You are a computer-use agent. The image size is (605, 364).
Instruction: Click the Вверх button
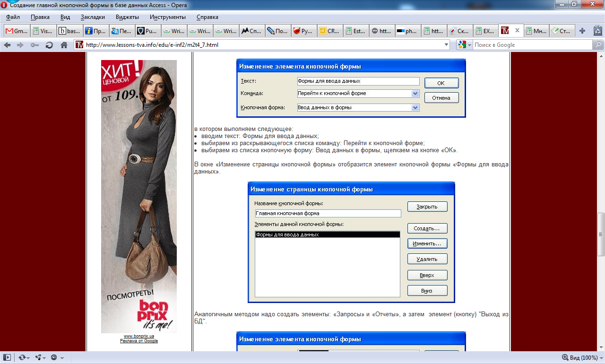click(427, 275)
